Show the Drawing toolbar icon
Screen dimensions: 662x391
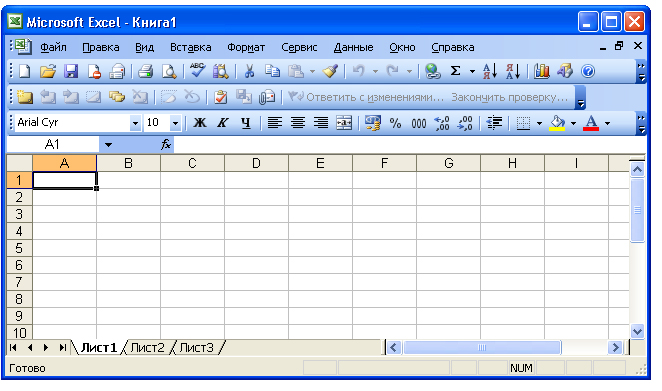(565, 71)
